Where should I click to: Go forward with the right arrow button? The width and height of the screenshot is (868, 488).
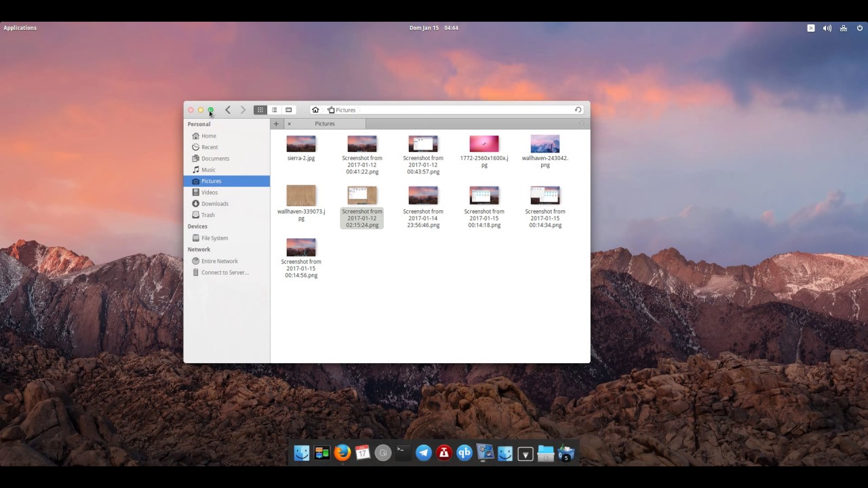click(x=243, y=110)
